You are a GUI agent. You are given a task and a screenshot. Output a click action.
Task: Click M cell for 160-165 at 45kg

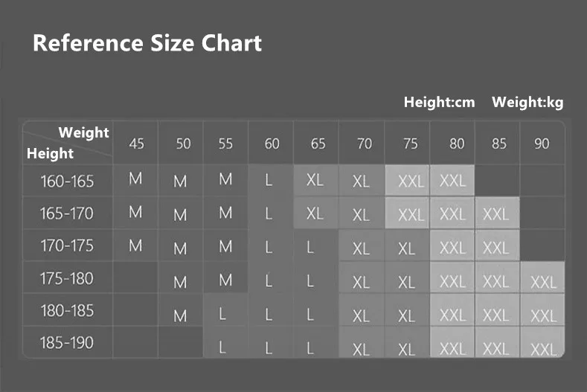point(135,179)
